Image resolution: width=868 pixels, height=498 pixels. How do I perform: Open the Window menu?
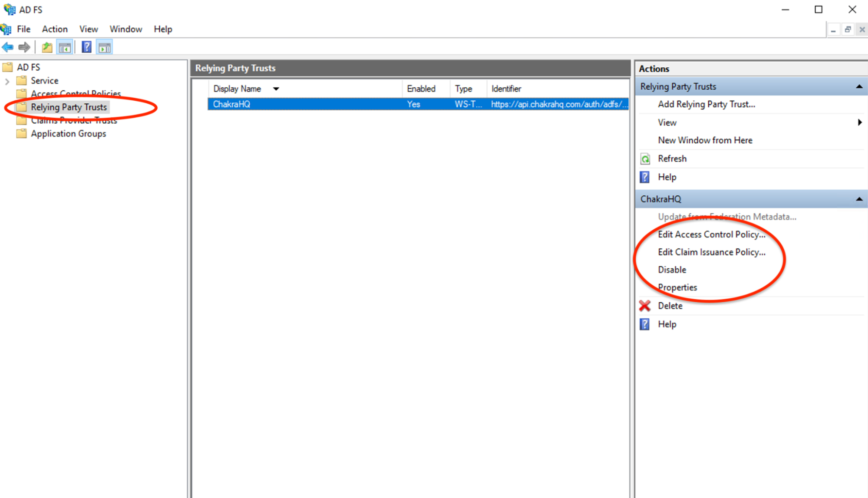coord(125,29)
